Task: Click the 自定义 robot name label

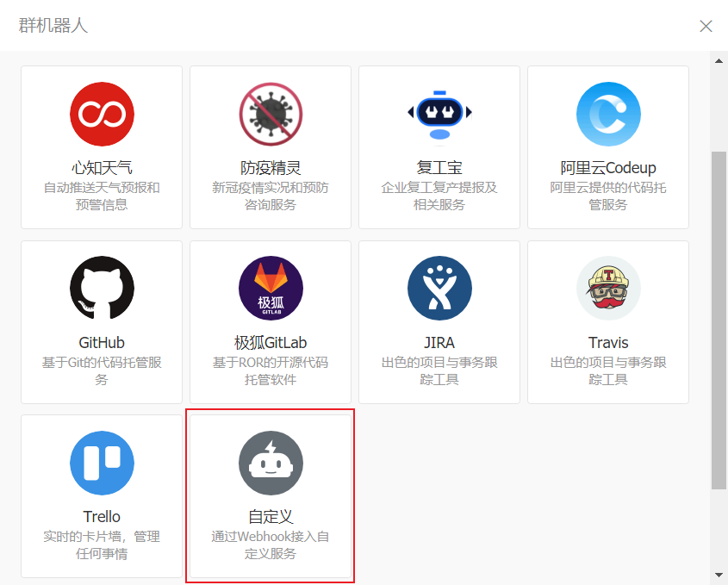Action: 271,517
